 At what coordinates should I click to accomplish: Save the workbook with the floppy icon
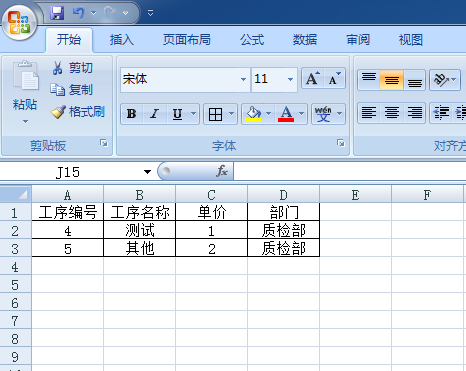57,13
